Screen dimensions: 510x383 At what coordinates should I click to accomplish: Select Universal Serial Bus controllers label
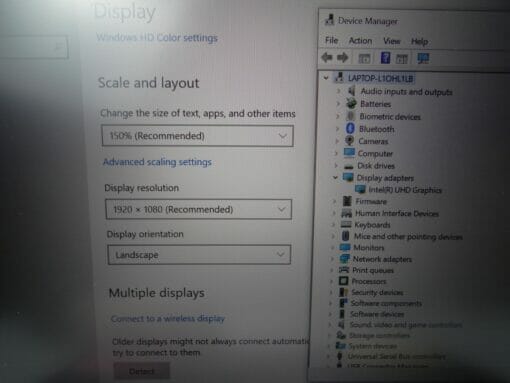click(397, 356)
